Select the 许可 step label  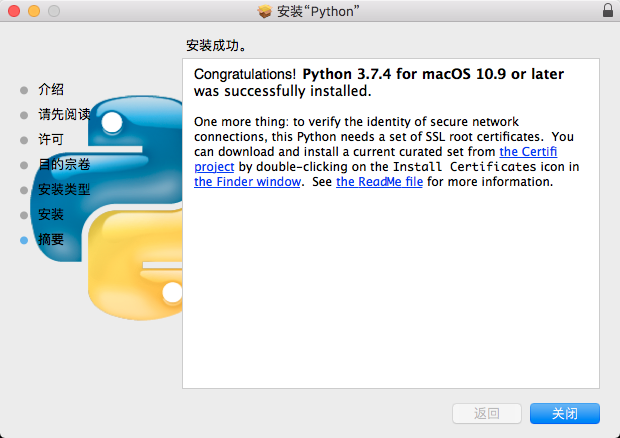pos(51,140)
